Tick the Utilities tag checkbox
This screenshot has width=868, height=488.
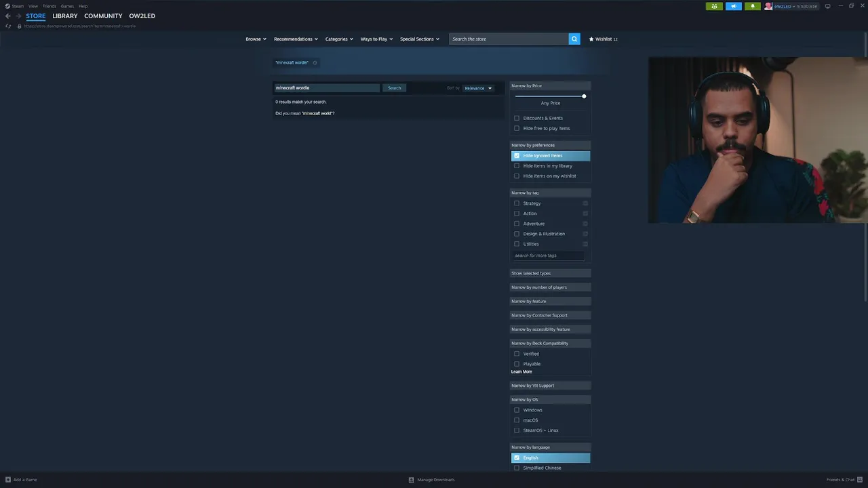(517, 244)
